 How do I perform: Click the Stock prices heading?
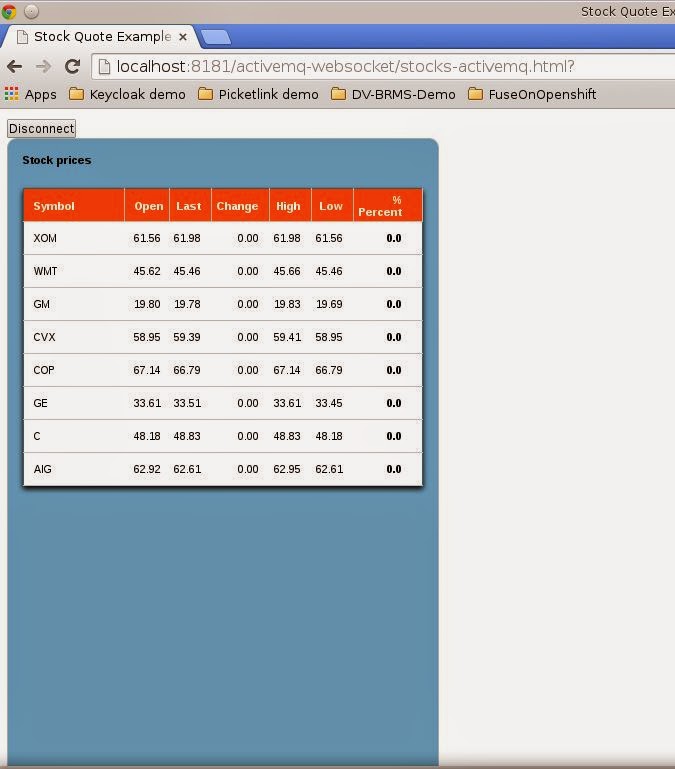point(57,160)
